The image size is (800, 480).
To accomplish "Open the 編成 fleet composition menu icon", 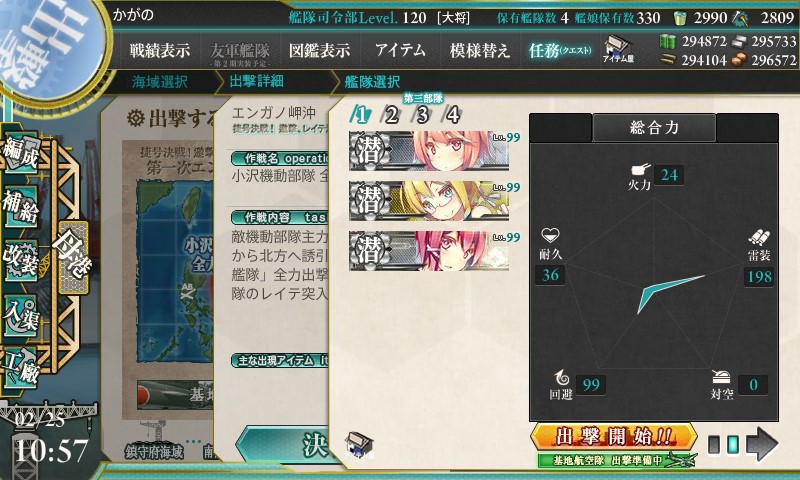I will (x=20, y=152).
